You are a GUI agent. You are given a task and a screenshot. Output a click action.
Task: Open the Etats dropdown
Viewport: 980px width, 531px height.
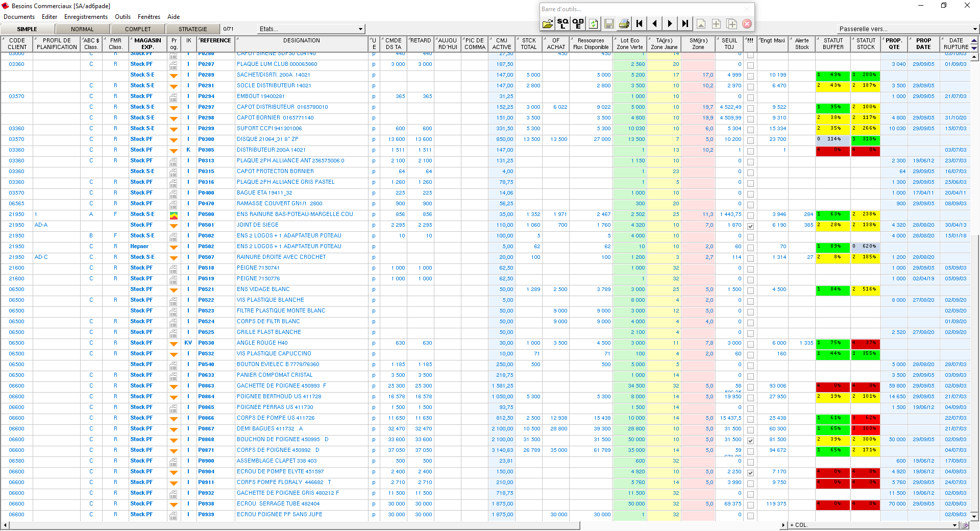point(360,29)
